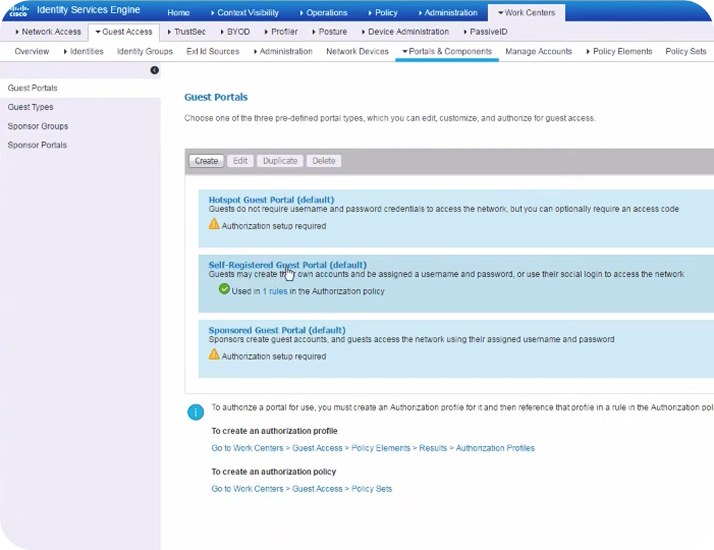Open Ext Id Sources tab

(x=213, y=51)
